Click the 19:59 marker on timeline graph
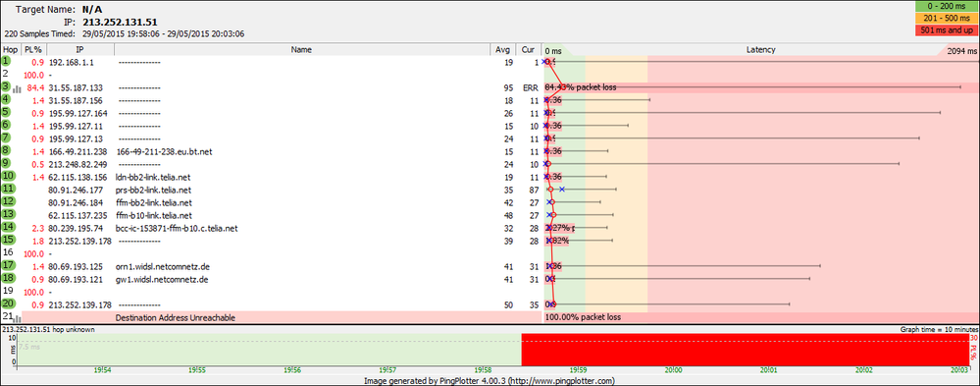The width and height of the screenshot is (980, 386). click(x=578, y=371)
